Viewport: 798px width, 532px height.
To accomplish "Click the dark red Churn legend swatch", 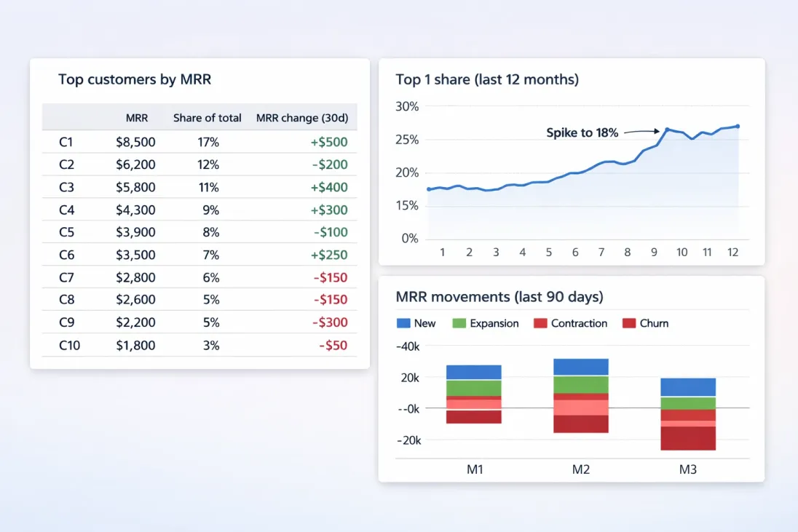I will coord(628,323).
